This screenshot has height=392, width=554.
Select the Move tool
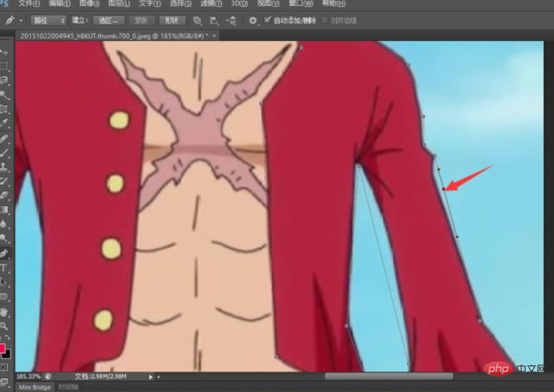point(4,52)
